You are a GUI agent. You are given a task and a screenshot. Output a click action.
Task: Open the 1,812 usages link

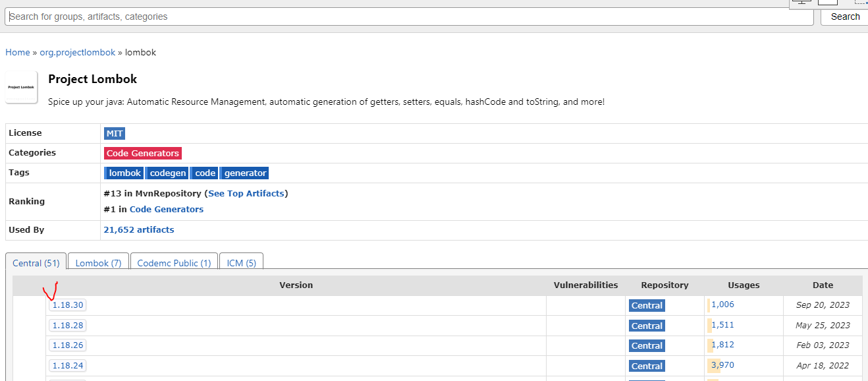click(722, 345)
